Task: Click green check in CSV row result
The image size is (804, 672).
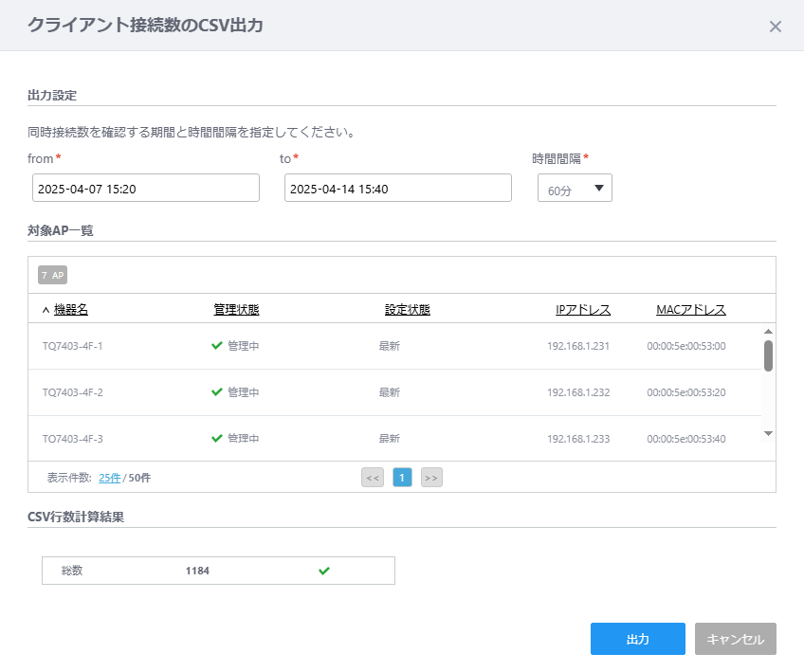Action: pyautogui.click(x=324, y=571)
